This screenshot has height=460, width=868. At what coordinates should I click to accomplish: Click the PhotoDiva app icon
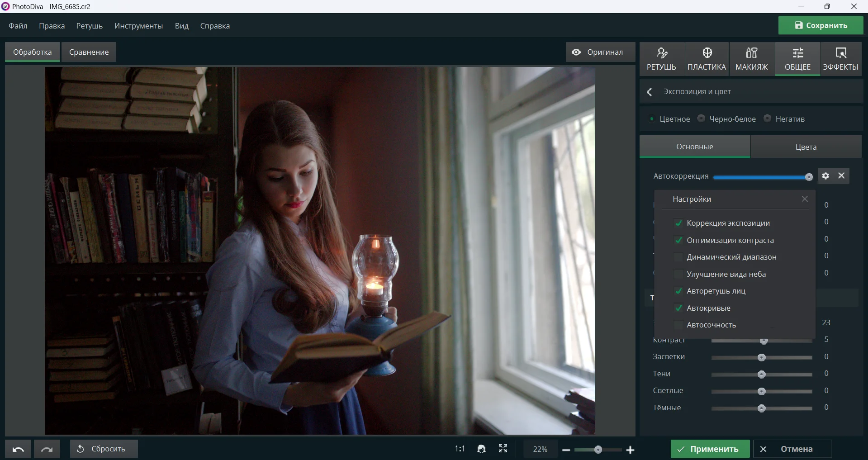coord(5,6)
